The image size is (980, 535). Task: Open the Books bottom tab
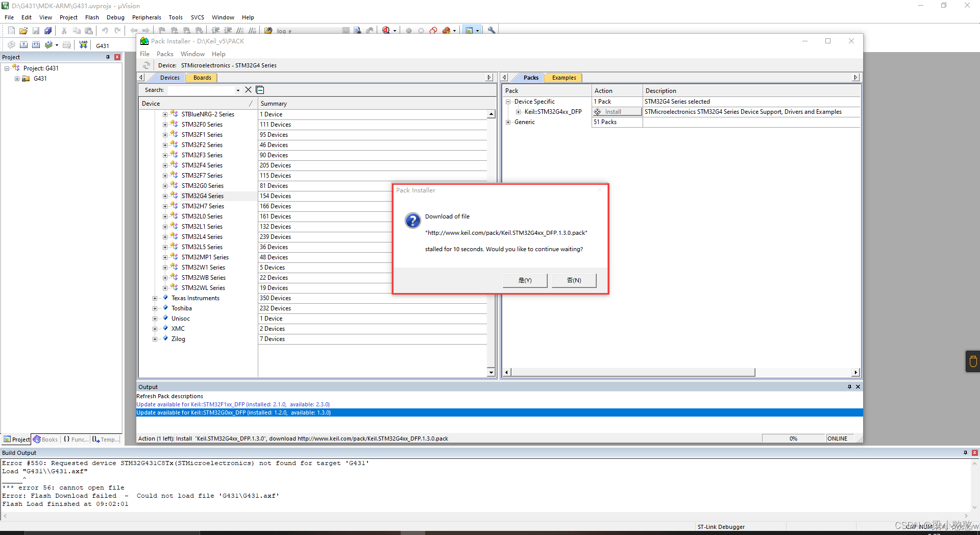tap(45, 439)
